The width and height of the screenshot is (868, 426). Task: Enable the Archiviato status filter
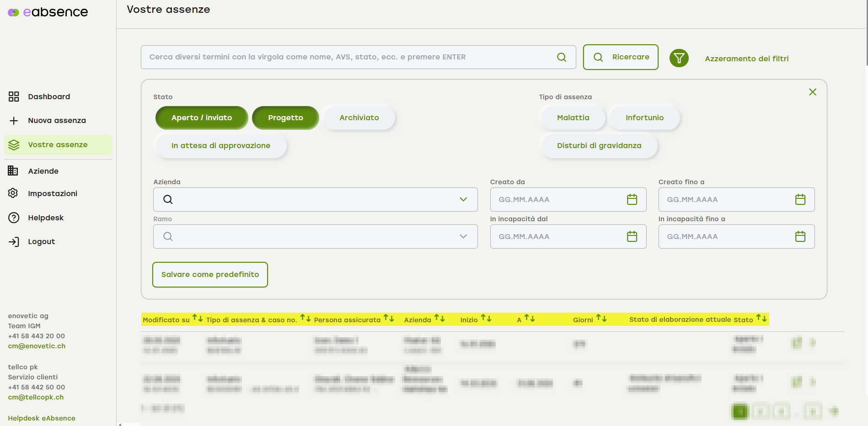tap(359, 118)
